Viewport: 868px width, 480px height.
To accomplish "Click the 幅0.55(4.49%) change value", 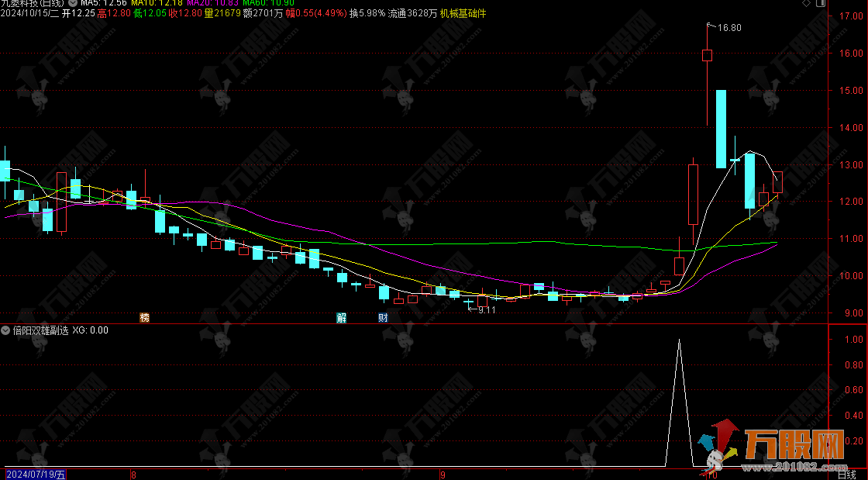I will (316, 13).
